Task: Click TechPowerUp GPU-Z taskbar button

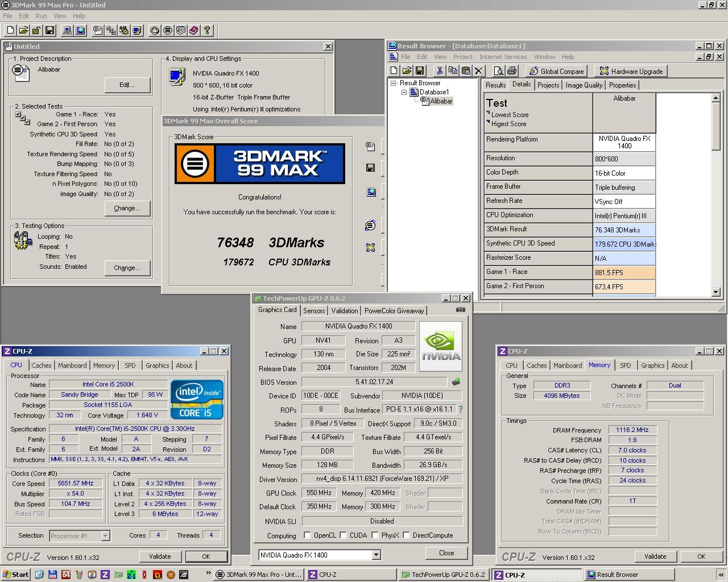Action: (443, 575)
